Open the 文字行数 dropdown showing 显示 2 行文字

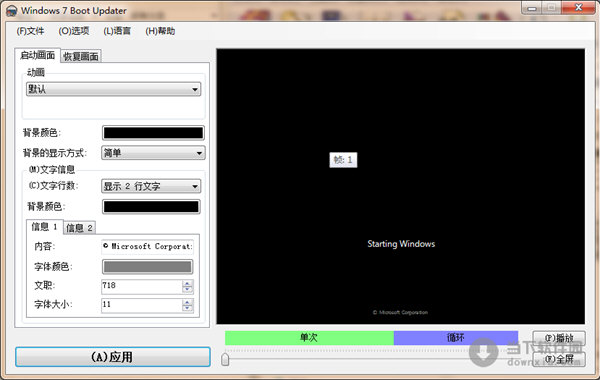pos(151,186)
